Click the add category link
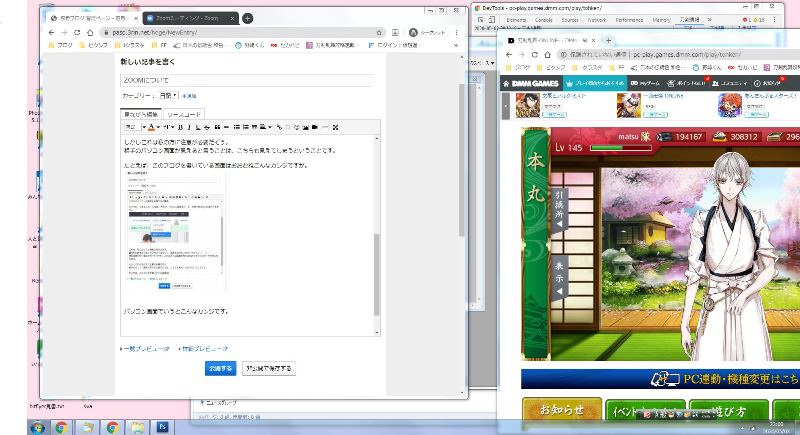This screenshot has height=435, width=800. coord(189,96)
